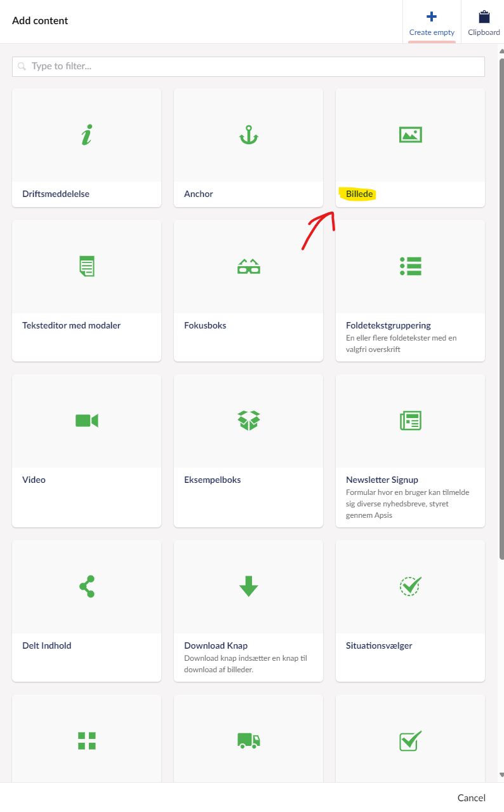The height and width of the screenshot is (812, 504).
Task: Select the Anchor block icon
Action: pos(248,135)
